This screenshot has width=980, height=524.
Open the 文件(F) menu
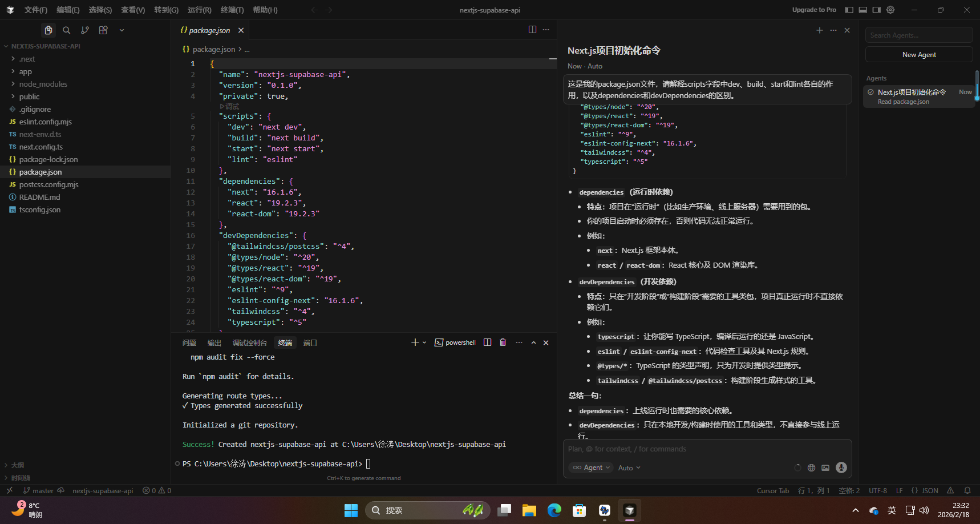coord(36,10)
